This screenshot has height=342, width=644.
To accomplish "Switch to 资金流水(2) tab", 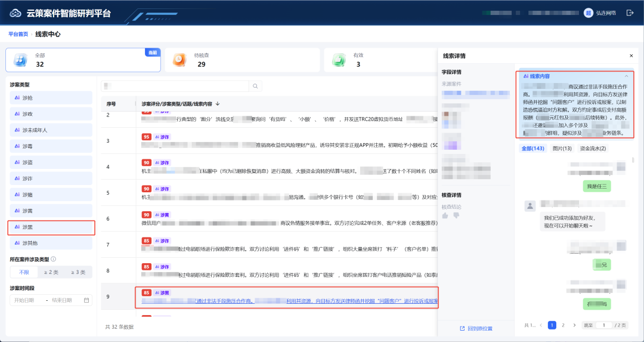I will tap(593, 149).
